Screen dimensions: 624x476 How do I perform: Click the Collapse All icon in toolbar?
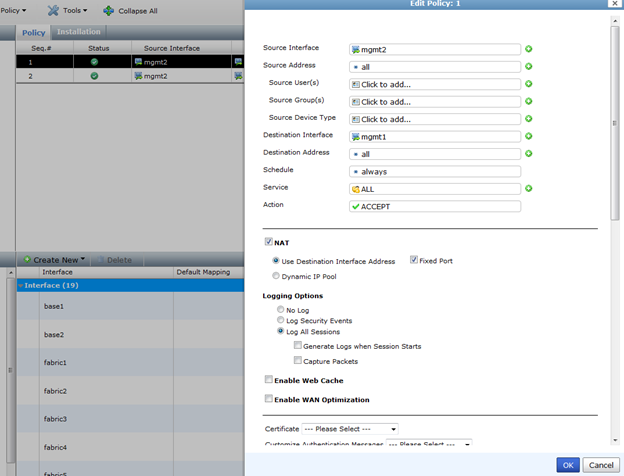108,10
